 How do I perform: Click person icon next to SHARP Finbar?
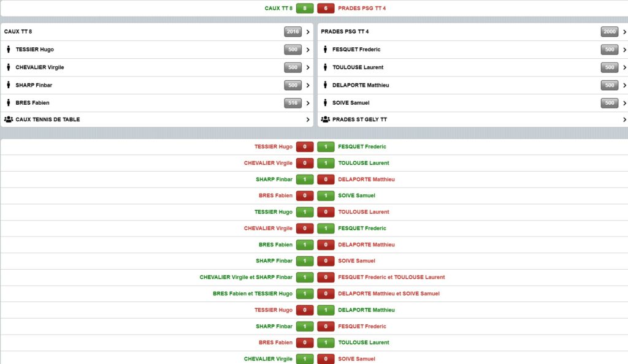9,85
